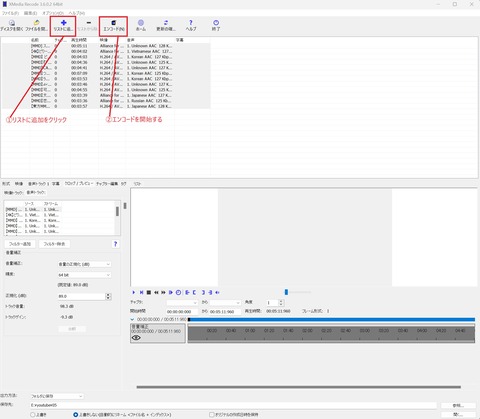Open the 出力方法 dropdown showing フォルダに保存
Image resolution: width=480 pixels, height=419 pixels.
tap(57, 396)
